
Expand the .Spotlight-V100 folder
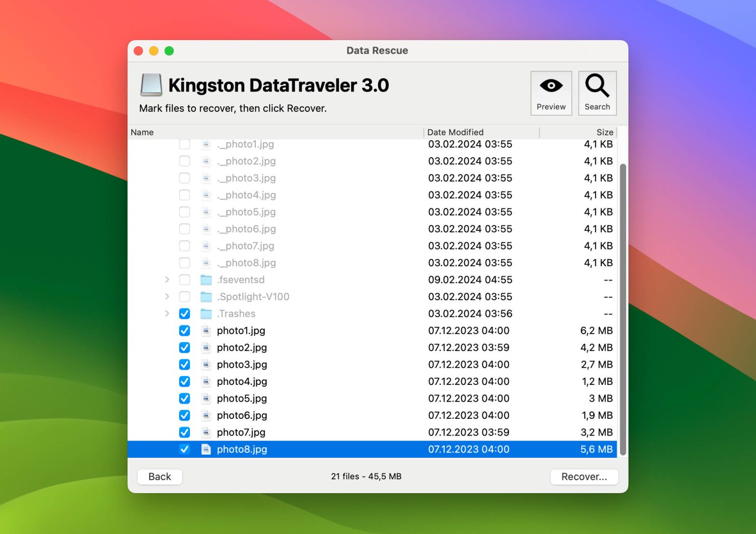click(167, 297)
